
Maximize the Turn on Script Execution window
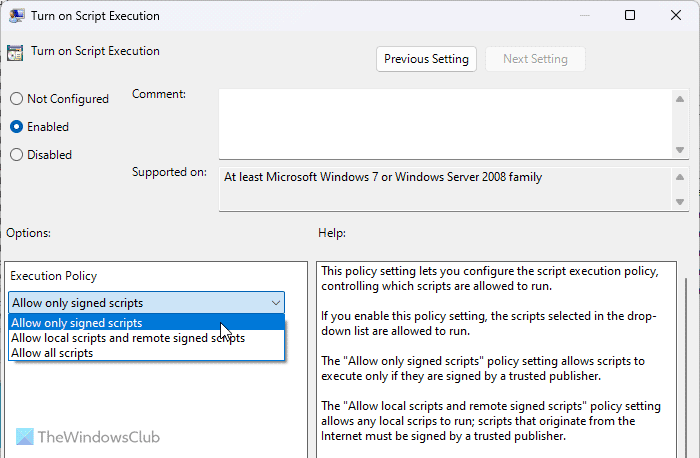pyautogui.click(x=630, y=16)
